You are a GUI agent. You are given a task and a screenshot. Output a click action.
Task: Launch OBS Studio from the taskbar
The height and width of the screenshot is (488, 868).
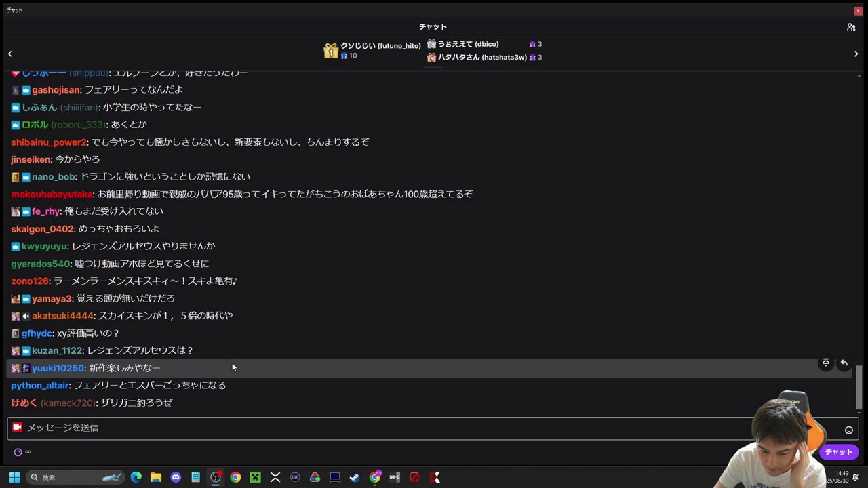[x=215, y=477]
